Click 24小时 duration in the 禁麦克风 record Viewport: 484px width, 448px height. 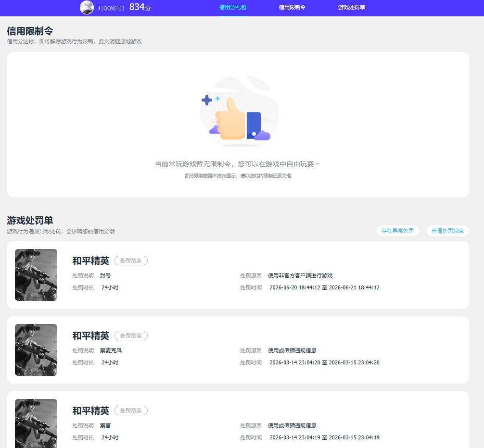(x=110, y=362)
